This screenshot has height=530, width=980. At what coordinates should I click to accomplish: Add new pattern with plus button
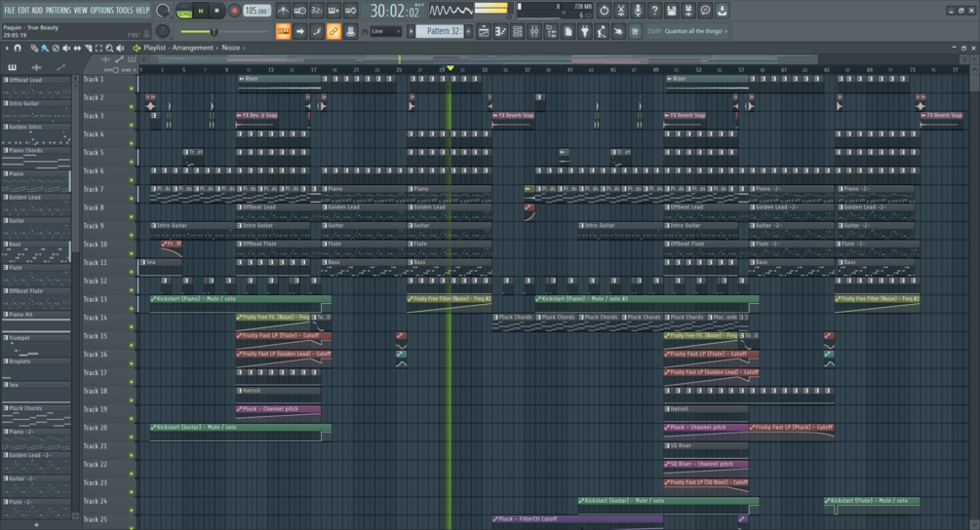pyautogui.click(x=468, y=31)
